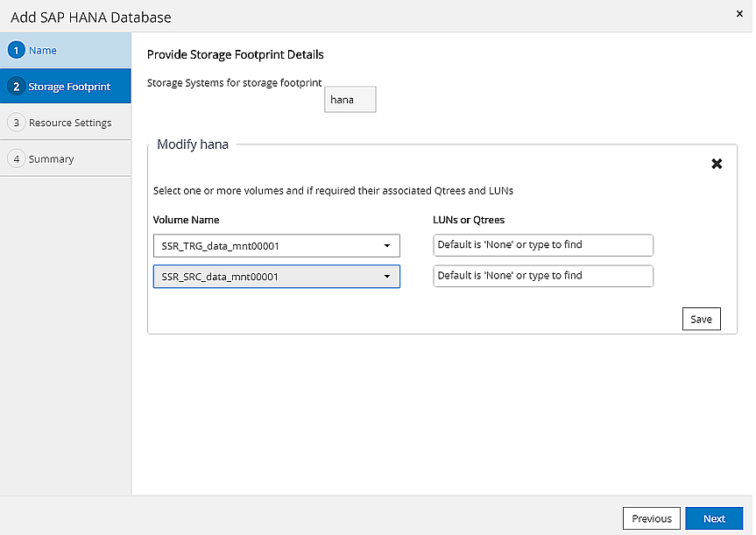Jump to the Resource Settings step

[70, 123]
